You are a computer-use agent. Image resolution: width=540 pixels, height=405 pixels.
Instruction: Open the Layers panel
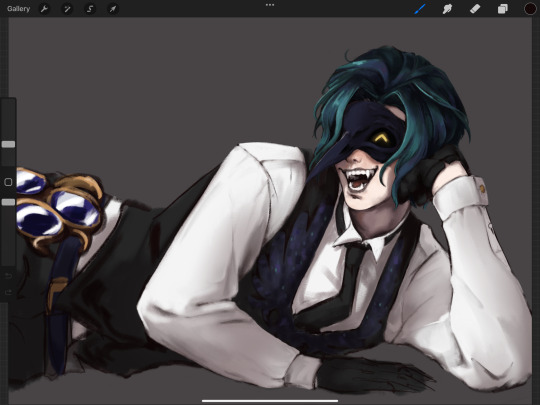coord(502,9)
